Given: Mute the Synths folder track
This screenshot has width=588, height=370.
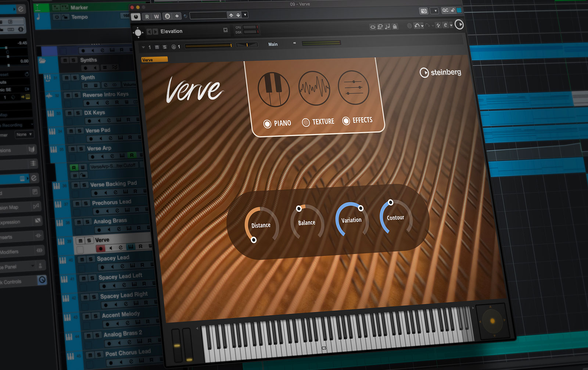Looking at the screenshot, I should coord(65,60).
